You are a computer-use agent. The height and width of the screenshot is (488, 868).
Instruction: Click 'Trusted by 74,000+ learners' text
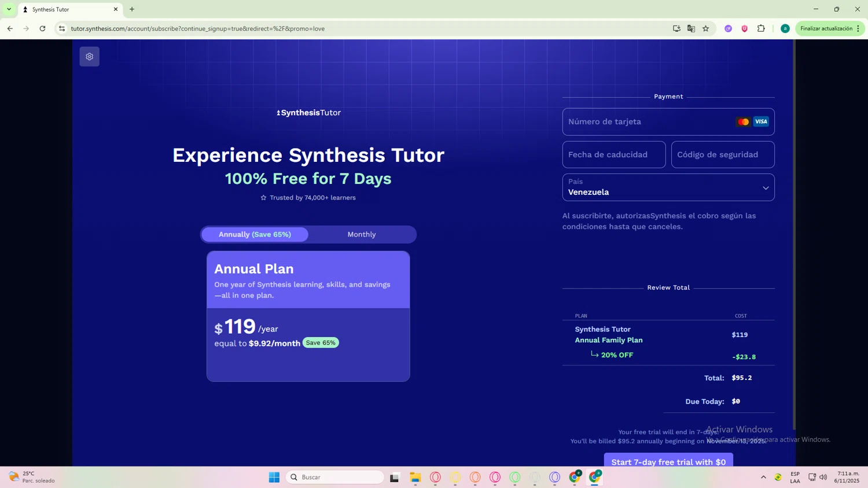pyautogui.click(x=312, y=198)
